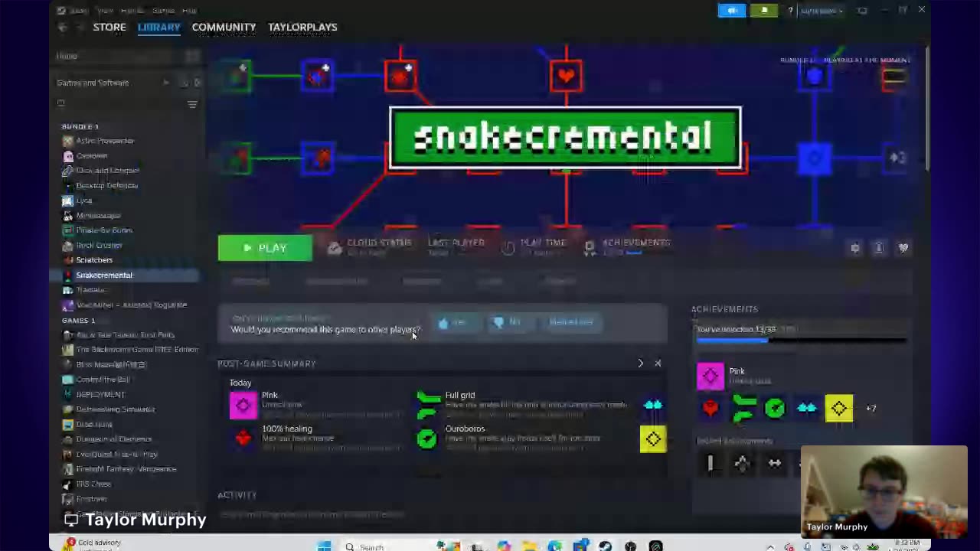The height and width of the screenshot is (551, 980).
Task: Select Snakecremental in the library list
Action: click(x=104, y=275)
